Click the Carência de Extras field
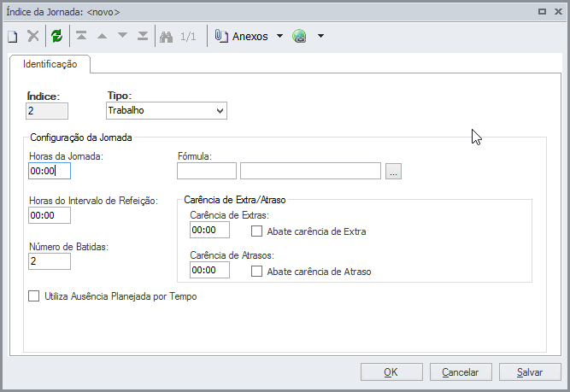The width and height of the screenshot is (570, 392). (x=209, y=230)
